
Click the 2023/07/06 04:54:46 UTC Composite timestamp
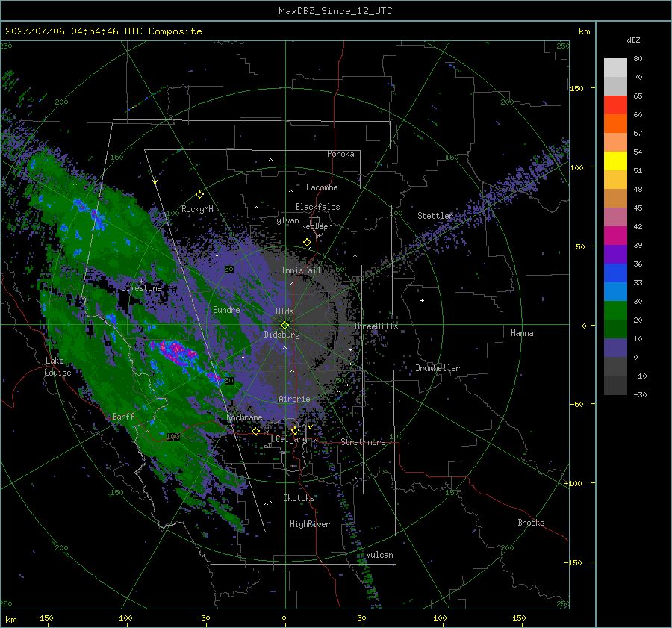coord(103,31)
